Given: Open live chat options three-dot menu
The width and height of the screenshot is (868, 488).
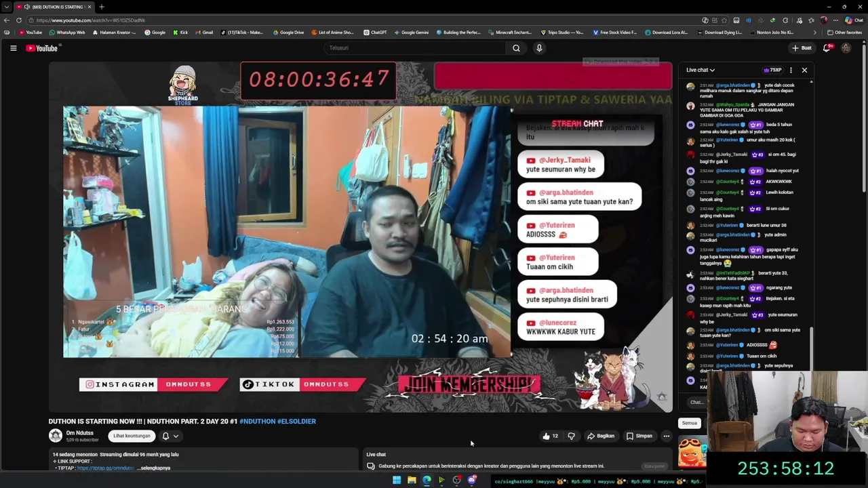Looking at the screenshot, I should [791, 70].
